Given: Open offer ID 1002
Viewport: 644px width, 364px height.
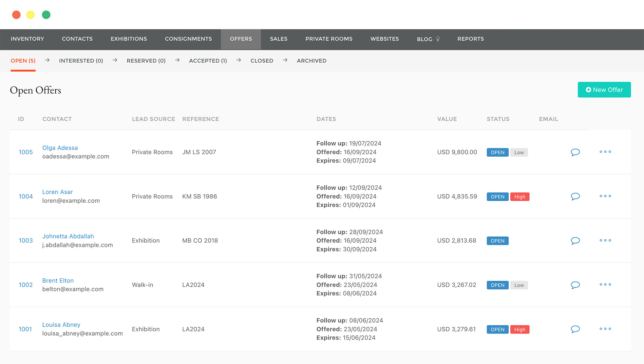Looking at the screenshot, I should 26,285.
